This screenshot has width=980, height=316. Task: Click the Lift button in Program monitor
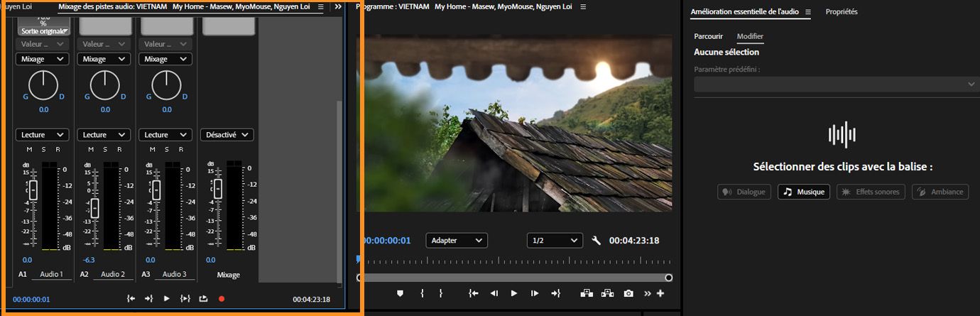(x=587, y=293)
